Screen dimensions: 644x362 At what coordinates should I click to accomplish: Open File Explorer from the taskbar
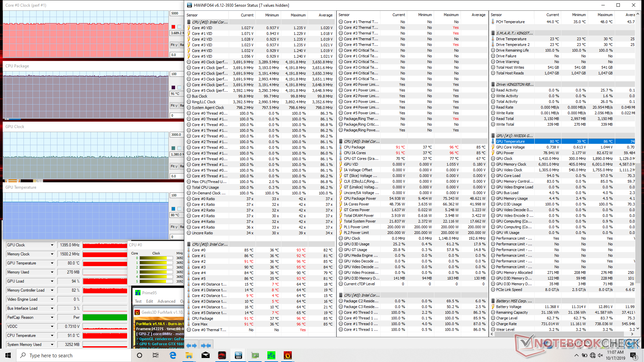(189, 355)
